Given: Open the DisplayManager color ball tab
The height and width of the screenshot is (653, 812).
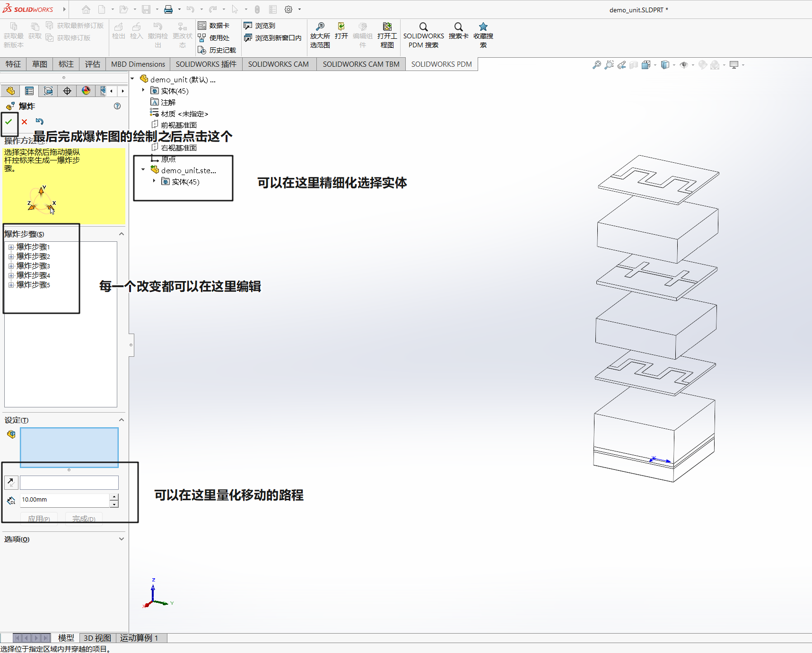Looking at the screenshot, I should [x=86, y=91].
